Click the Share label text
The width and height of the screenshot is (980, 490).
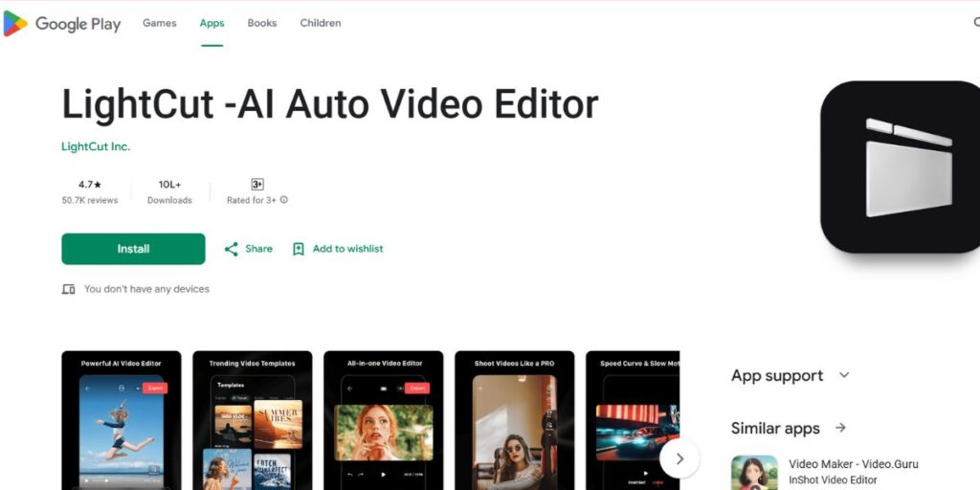[x=258, y=249]
